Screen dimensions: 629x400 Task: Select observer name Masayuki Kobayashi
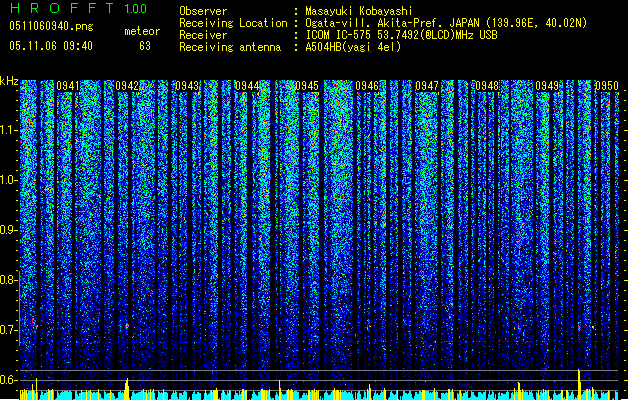coord(358,11)
